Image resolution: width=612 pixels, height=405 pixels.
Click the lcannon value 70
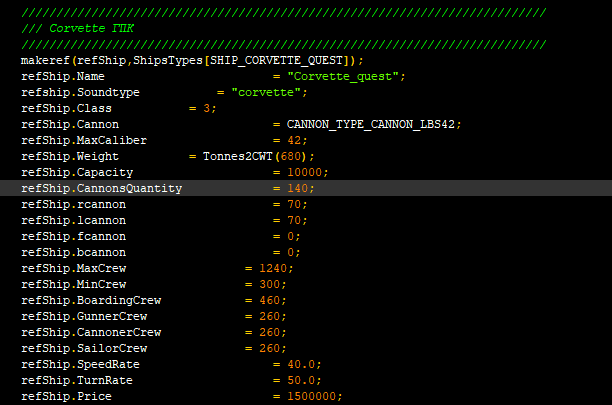[294, 220]
